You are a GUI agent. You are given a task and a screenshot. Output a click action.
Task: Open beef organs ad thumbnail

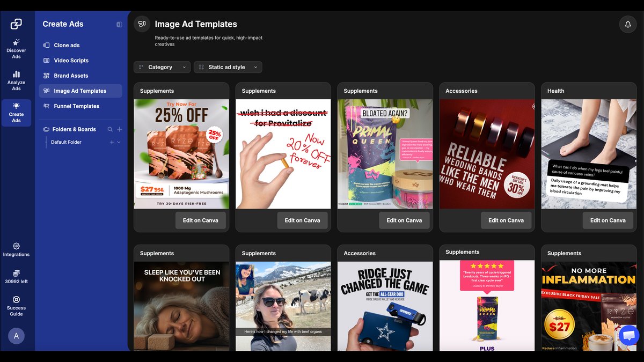click(283, 306)
